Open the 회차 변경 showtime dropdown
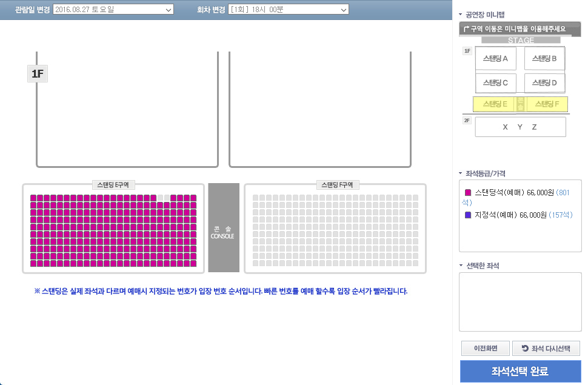This screenshot has height=385, width=588. 288,10
